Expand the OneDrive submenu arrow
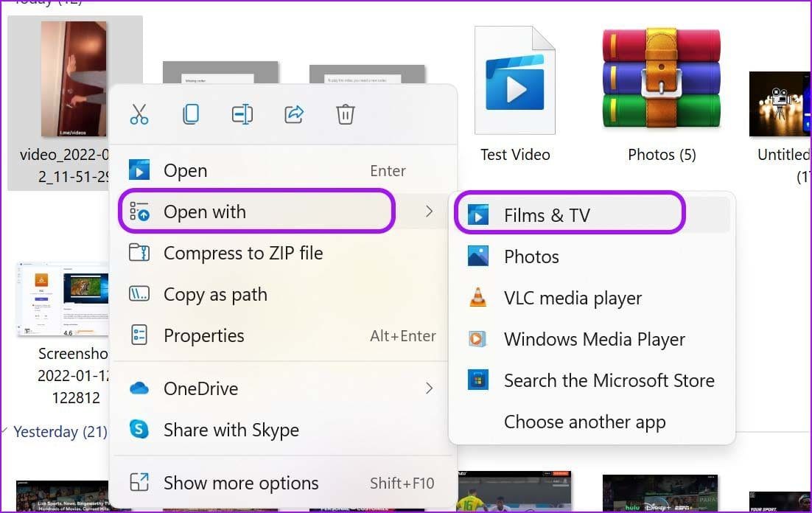Viewport: 812px width, 513px height. 429,388
